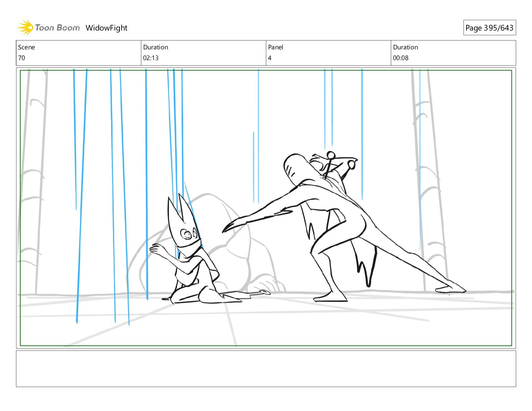
Task: Click the Toon Boom wordmark text
Action: point(57,28)
